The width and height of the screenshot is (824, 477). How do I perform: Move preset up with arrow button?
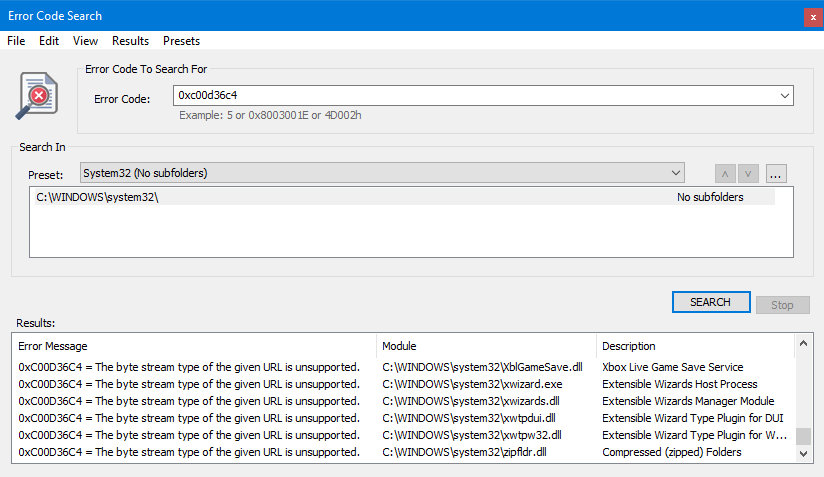point(724,173)
